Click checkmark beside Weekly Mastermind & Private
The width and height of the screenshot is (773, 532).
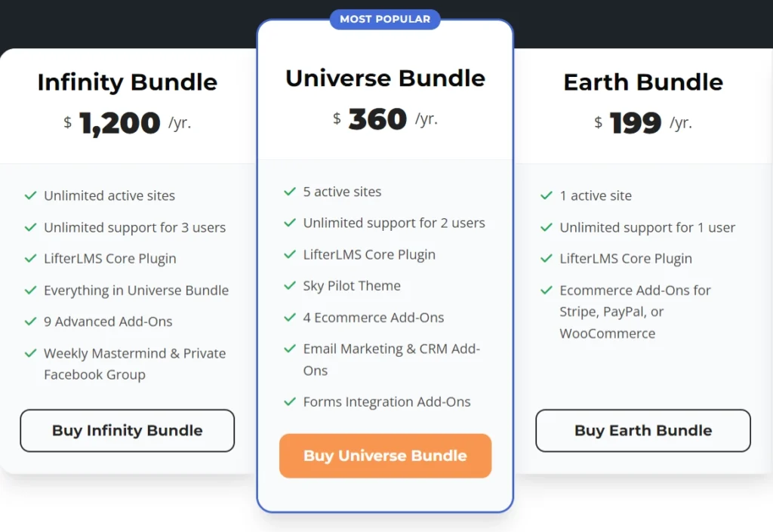click(31, 353)
